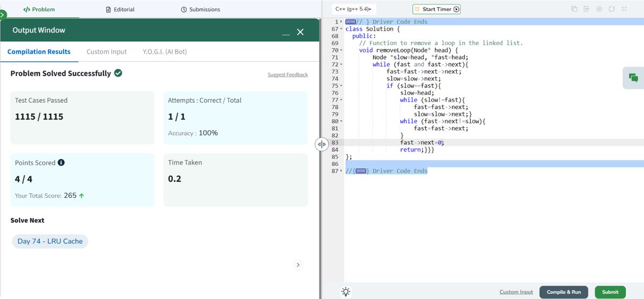
Task: Click the folded code marker on line 87
Action: 361,171
